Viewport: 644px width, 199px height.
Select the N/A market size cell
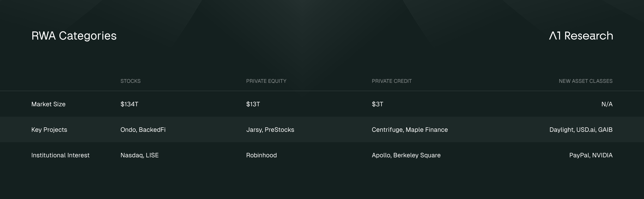tap(607, 104)
